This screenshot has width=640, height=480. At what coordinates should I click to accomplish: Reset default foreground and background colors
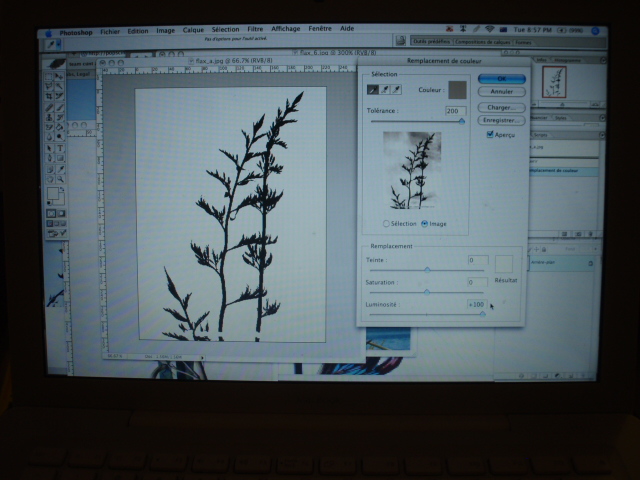point(49,202)
